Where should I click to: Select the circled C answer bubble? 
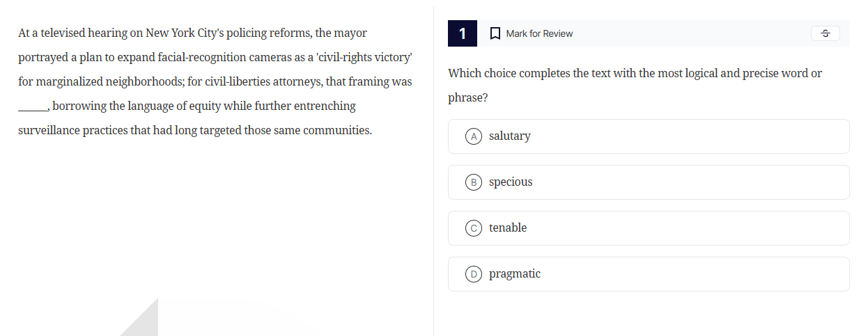tap(474, 228)
